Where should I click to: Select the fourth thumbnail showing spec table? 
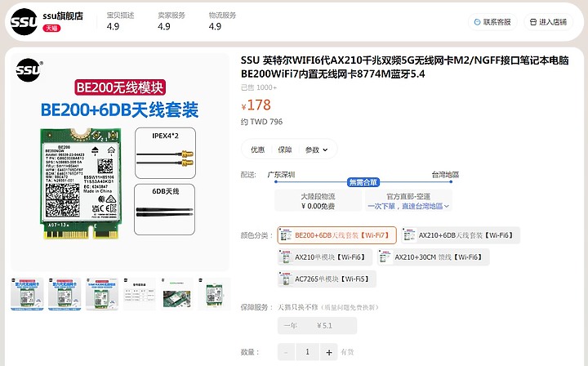[140, 294]
